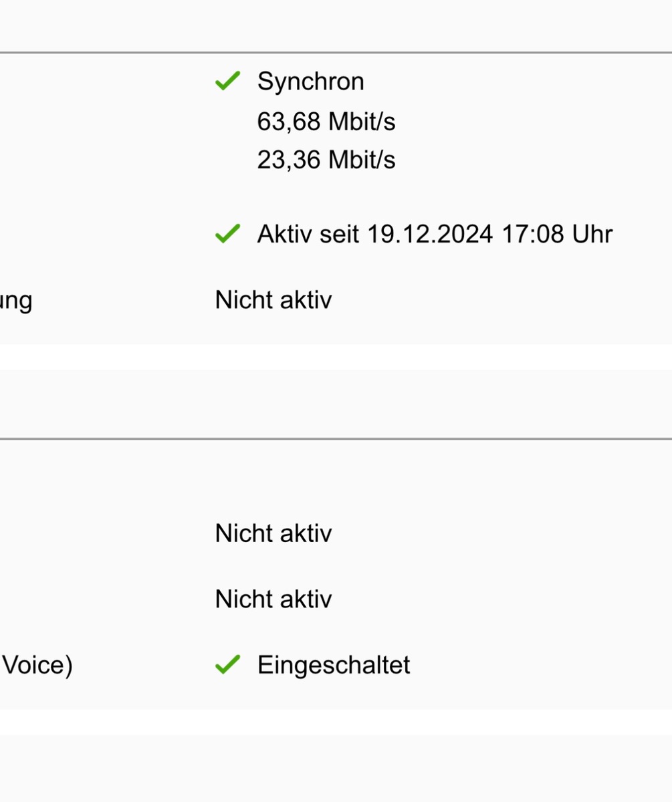This screenshot has width=672, height=802.
Task: Click "Nicht aktiv" directly above Eingeschaltet
Action: pyautogui.click(x=273, y=599)
